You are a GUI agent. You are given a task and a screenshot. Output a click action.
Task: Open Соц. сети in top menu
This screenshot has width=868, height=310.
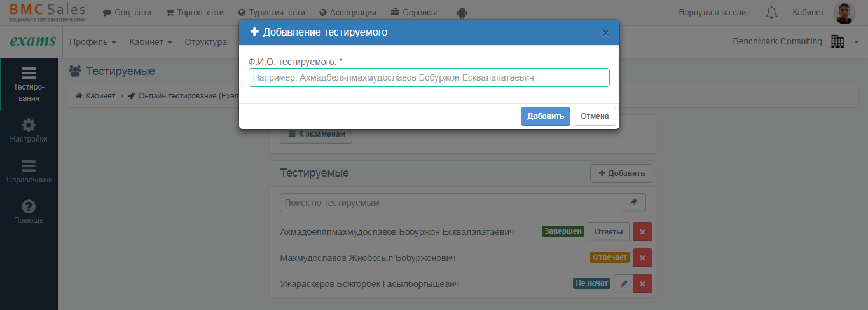point(127,13)
